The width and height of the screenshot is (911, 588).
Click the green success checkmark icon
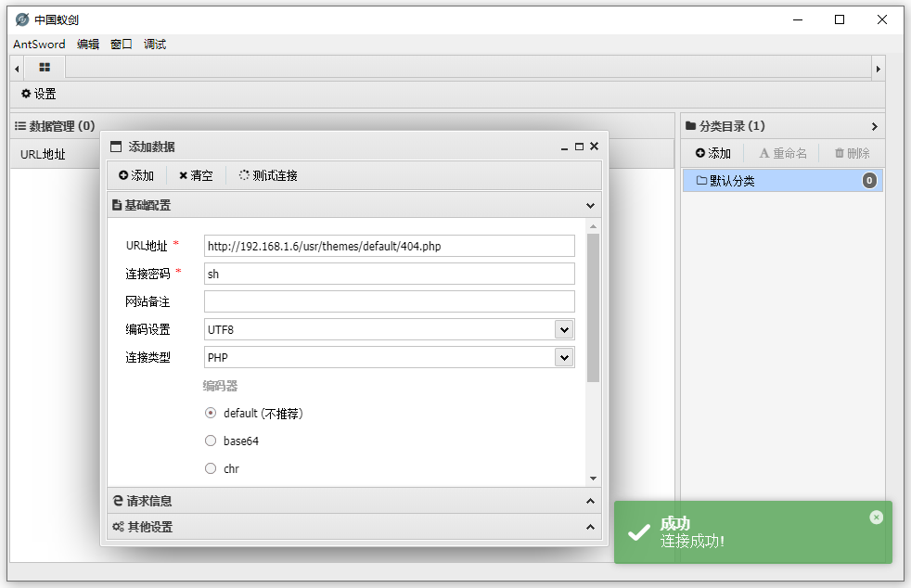point(639,531)
